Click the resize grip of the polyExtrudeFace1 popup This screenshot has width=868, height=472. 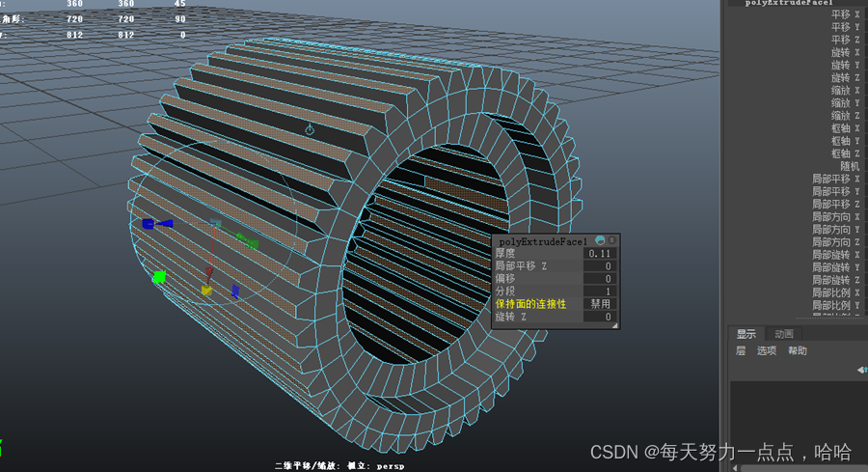[614, 325]
